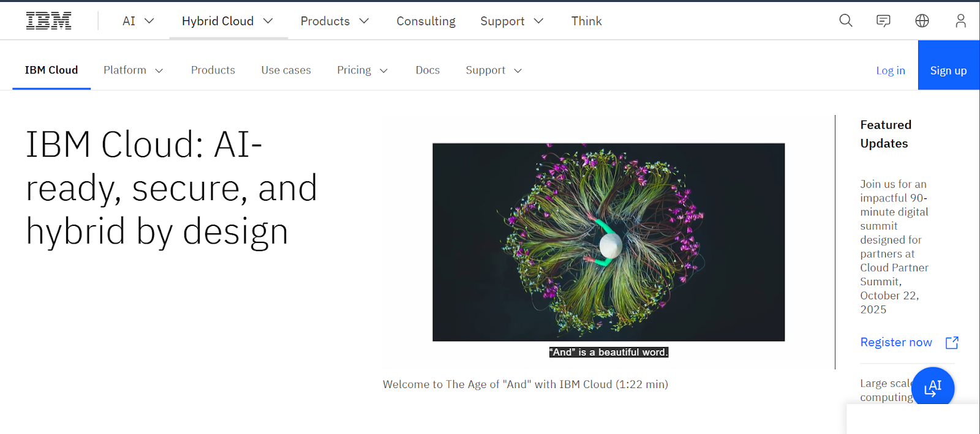
Task: Open the Docs item
Action: pos(428,70)
